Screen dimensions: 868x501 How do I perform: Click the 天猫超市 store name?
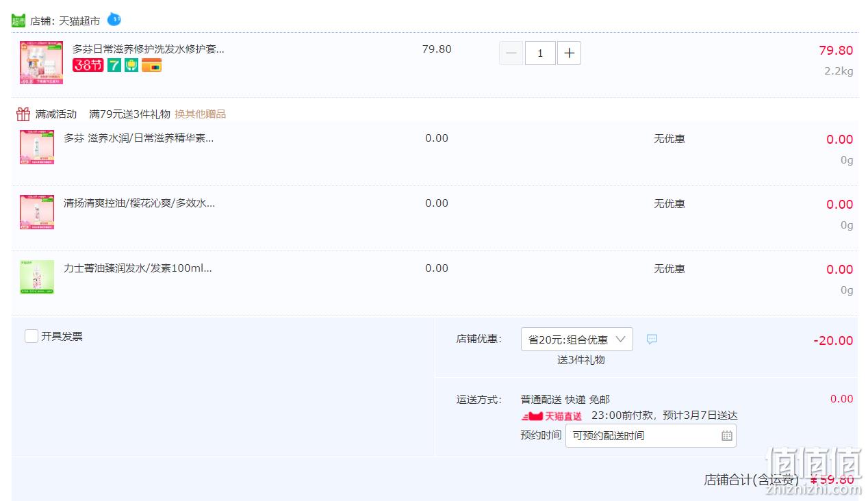[x=79, y=21]
